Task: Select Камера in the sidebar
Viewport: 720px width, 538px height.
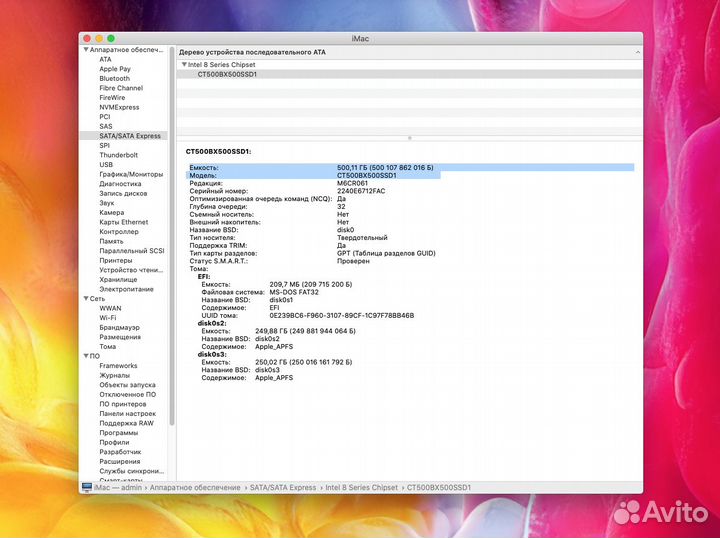Action: (112, 213)
